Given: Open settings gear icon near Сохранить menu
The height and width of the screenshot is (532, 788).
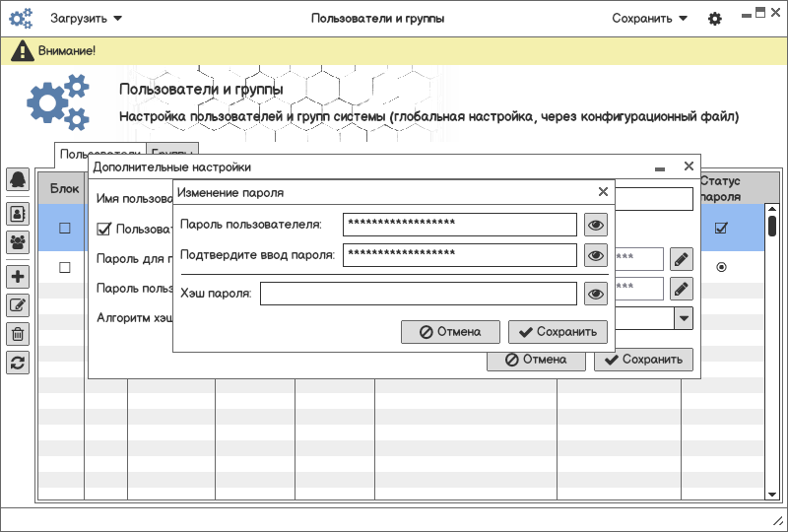Looking at the screenshot, I should [715, 19].
